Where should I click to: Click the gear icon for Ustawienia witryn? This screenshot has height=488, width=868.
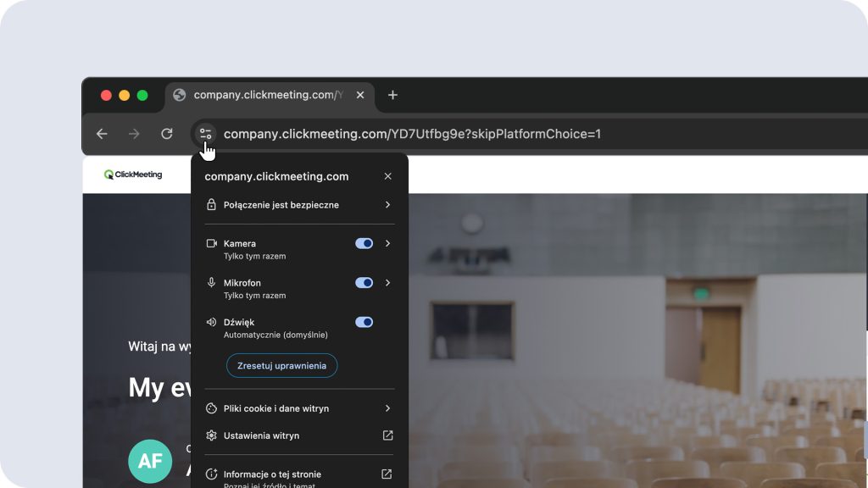(211, 435)
